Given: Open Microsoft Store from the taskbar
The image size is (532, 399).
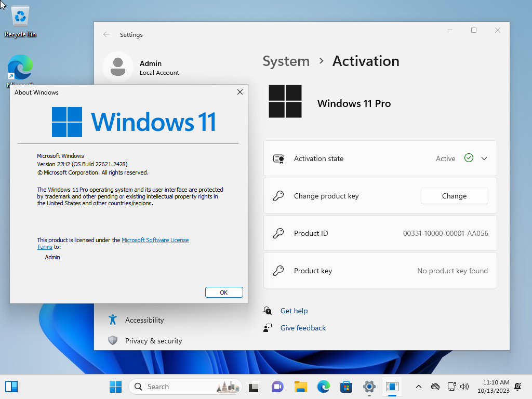Looking at the screenshot, I should (346, 387).
